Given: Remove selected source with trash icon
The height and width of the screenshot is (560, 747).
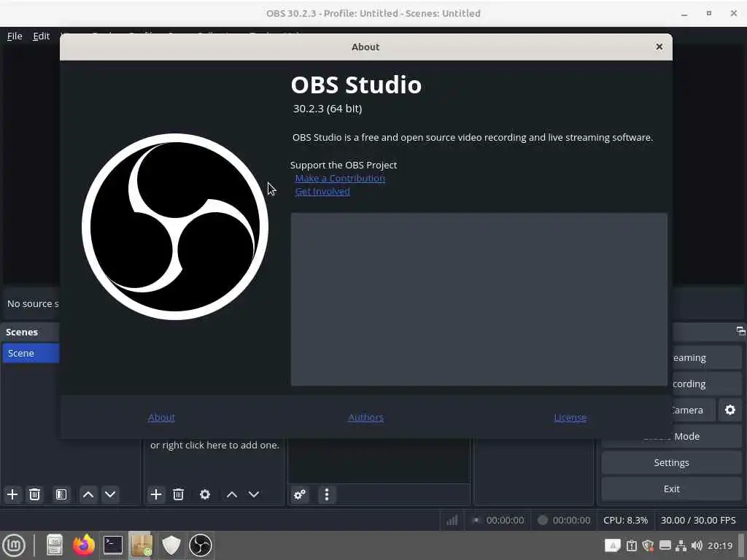Looking at the screenshot, I should tap(178, 494).
